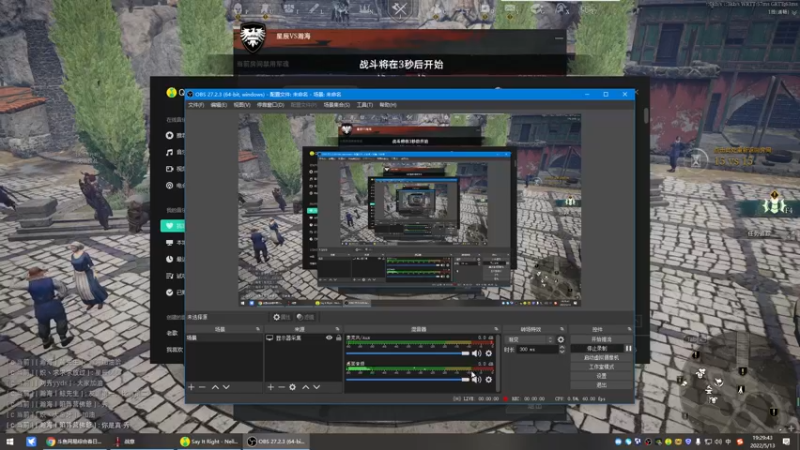
Task: Switch to OBS 27.2.3 taskbar item
Action: [276, 441]
